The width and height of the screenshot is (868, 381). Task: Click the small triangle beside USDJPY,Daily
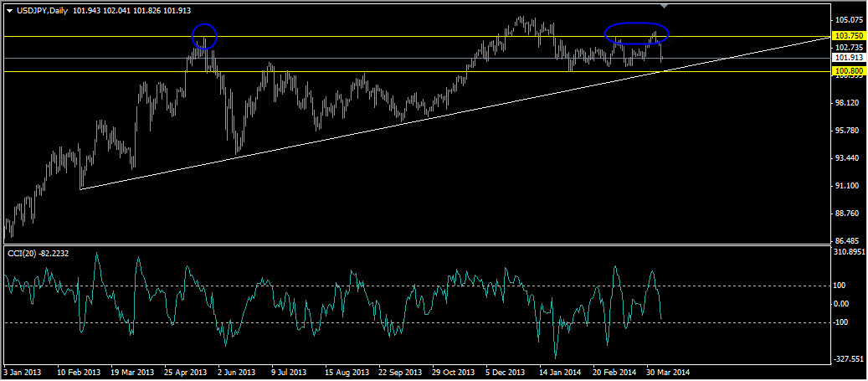(9, 11)
